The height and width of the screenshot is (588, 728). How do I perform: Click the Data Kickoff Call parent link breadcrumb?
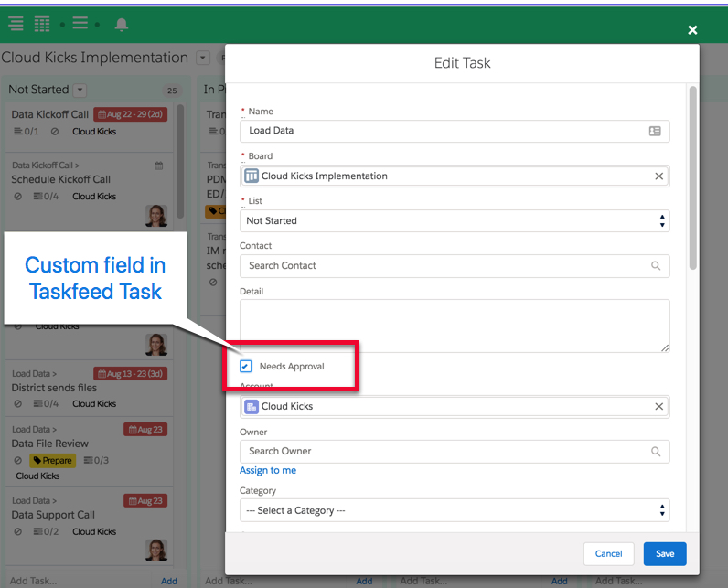click(46, 166)
